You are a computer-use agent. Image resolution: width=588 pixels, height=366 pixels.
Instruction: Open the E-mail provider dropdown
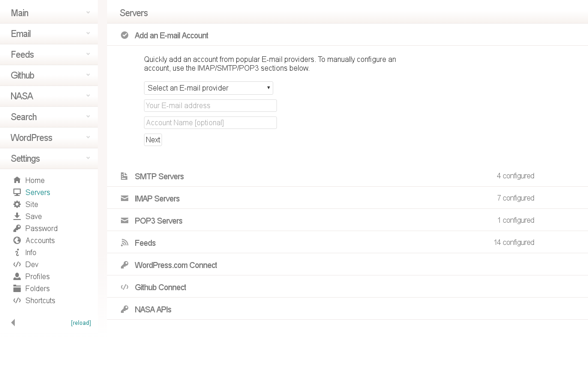point(208,88)
